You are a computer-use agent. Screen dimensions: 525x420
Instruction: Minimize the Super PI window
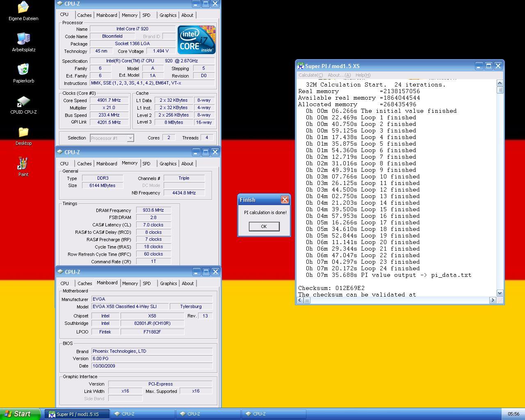pos(479,66)
